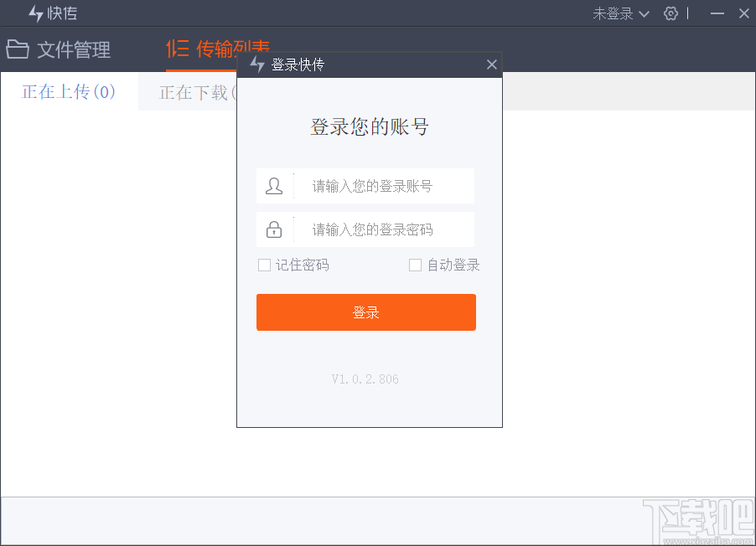The height and width of the screenshot is (546, 756).
Task: Click the lightning icon on the 登录快传 dialog header
Action: point(256,64)
